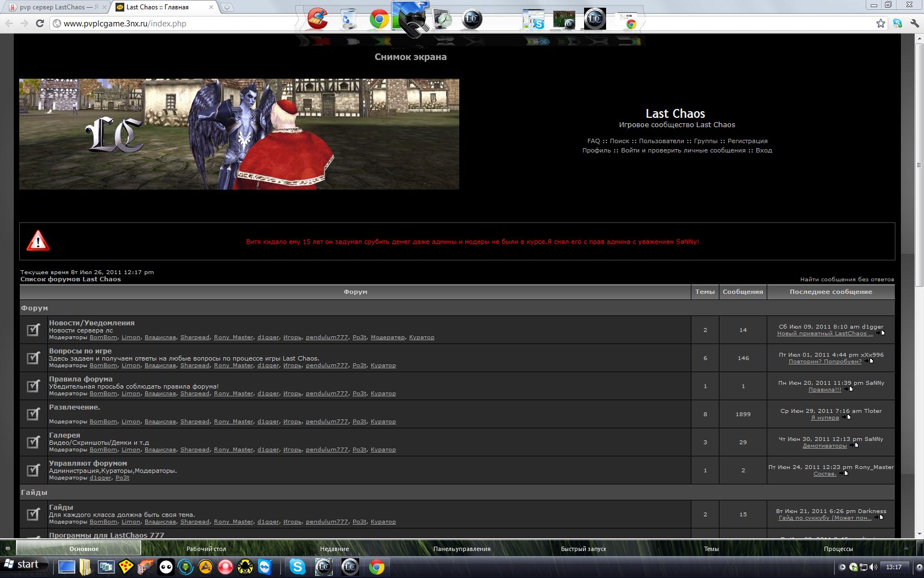Switch to the 'Рабочий стол' tab
Screen dimensions: 924x578
click(x=206, y=549)
